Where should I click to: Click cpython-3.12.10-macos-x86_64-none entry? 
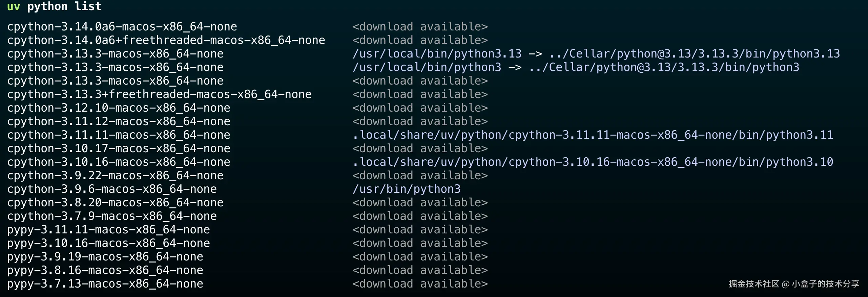coord(119,108)
